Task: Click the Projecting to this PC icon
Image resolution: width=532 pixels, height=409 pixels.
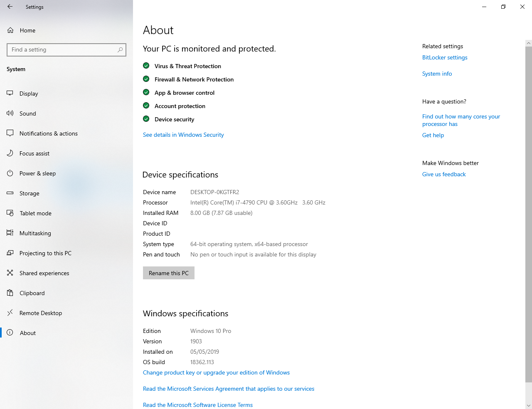Action: [10, 253]
